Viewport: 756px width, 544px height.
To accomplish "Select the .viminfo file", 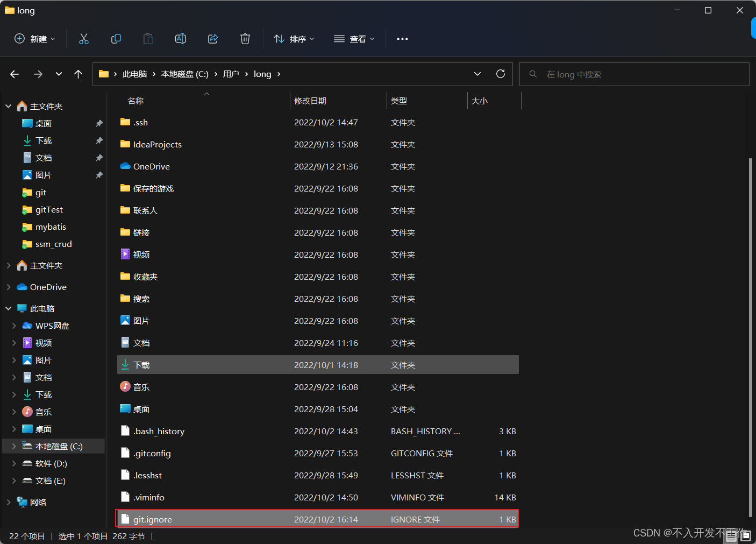I will [x=318, y=497].
